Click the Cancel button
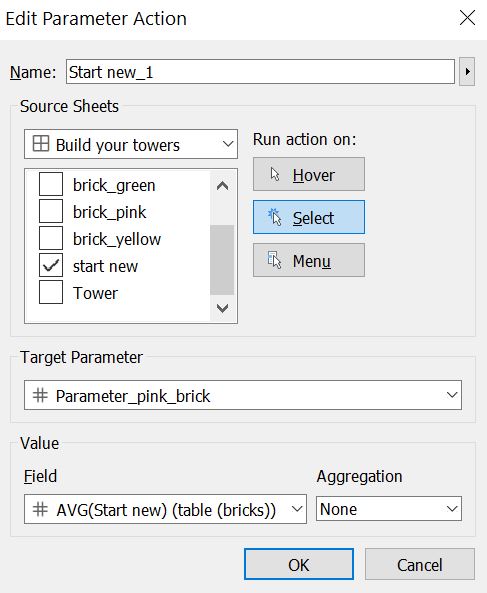 tap(420, 564)
